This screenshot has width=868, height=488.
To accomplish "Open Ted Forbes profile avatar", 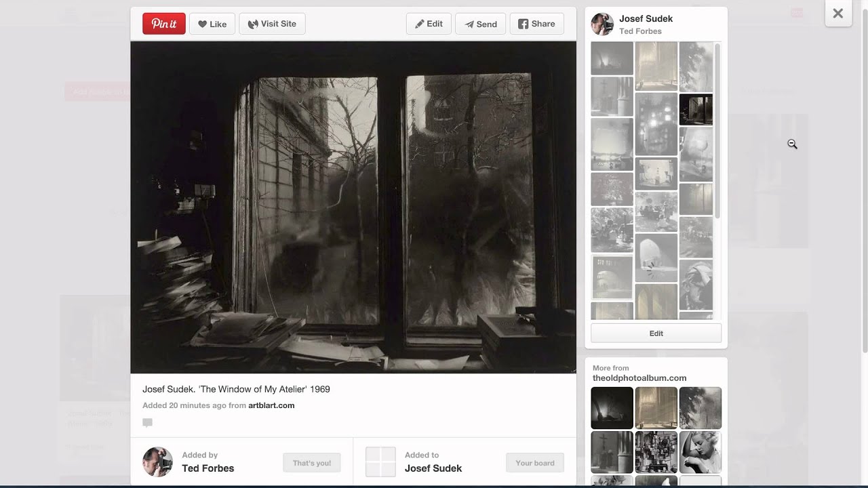I will click(157, 462).
